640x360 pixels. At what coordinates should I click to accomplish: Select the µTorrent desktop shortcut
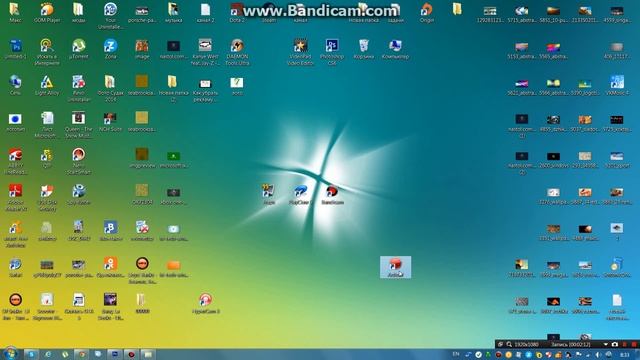[79, 49]
